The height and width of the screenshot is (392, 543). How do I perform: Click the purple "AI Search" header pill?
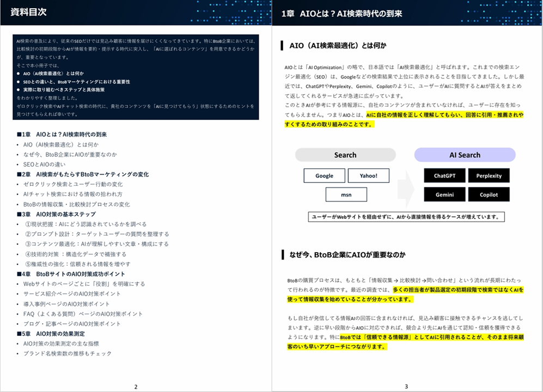466,155
